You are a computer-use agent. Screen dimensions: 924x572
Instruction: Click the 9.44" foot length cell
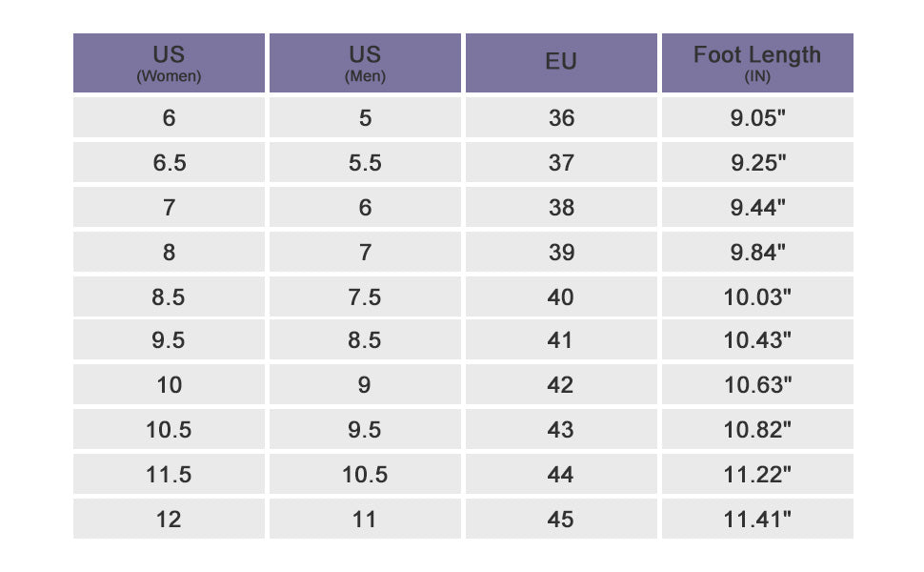click(x=757, y=207)
